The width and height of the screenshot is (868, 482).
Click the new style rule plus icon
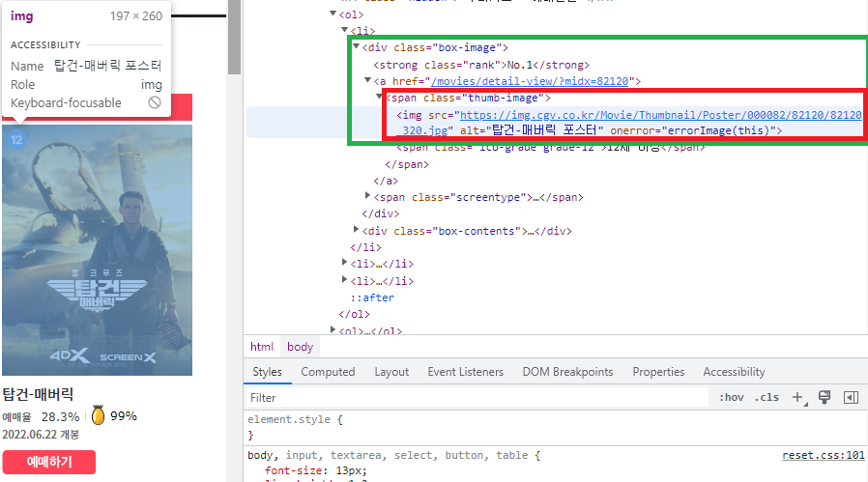point(798,397)
